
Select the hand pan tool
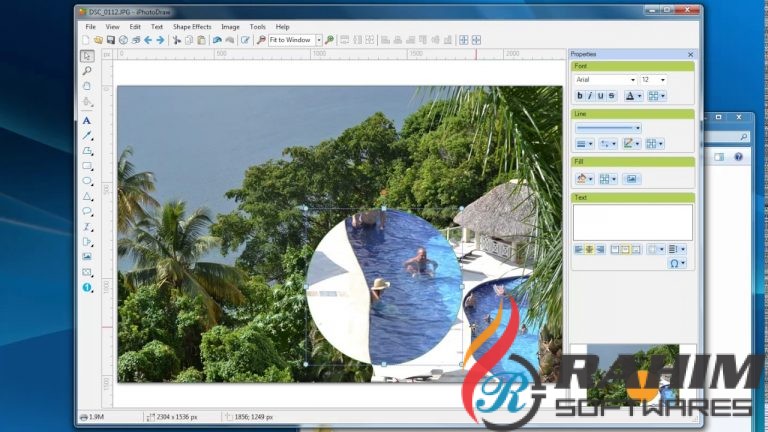pyautogui.click(x=87, y=86)
